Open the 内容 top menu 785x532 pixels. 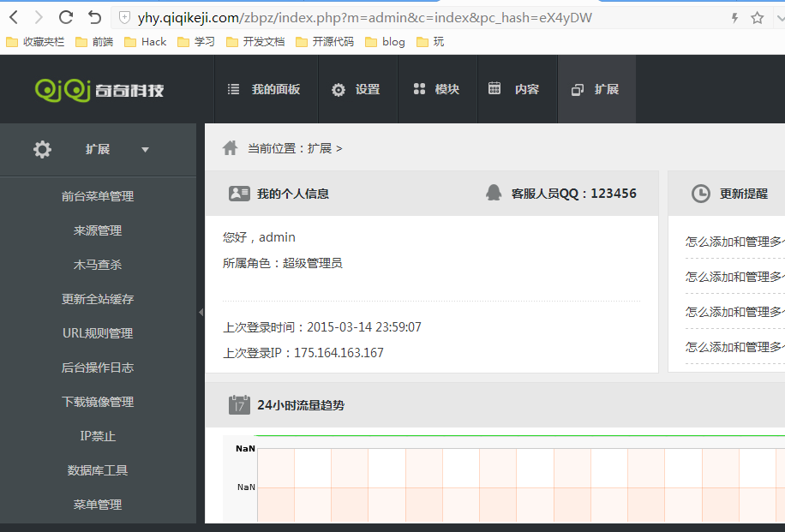coord(517,89)
